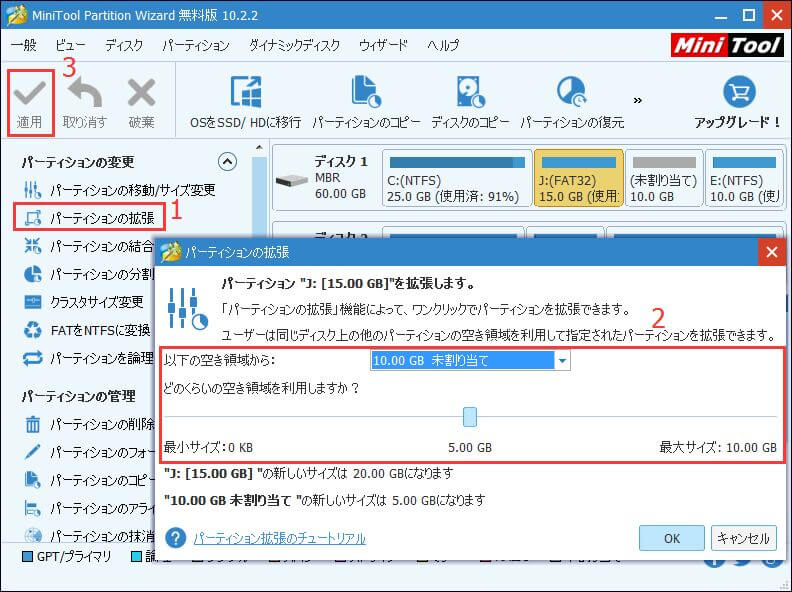The width and height of the screenshot is (792, 592).
Task: Open the 空き領域 source dropdown
Action: click(562, 361)
